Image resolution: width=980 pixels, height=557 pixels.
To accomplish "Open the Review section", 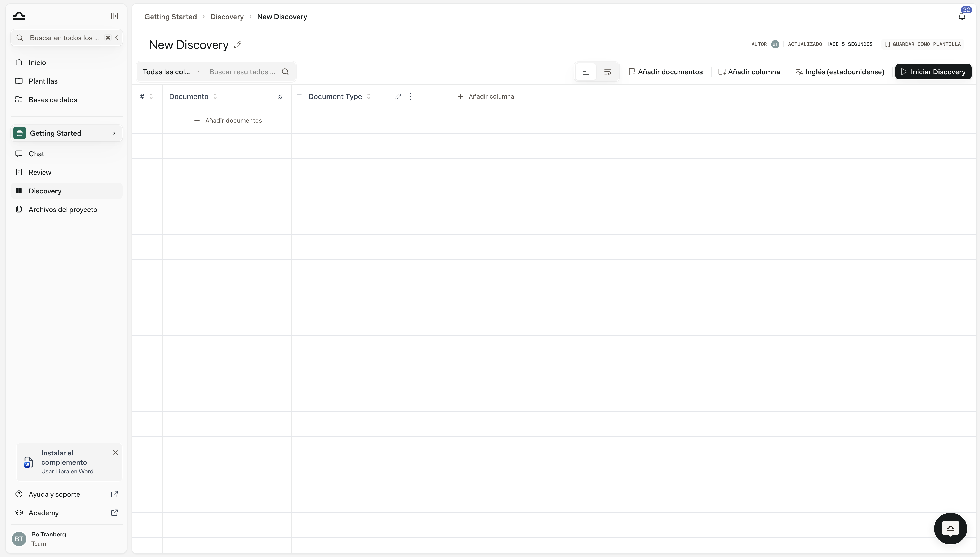I will pyautogui.click(x=67, y=172).
